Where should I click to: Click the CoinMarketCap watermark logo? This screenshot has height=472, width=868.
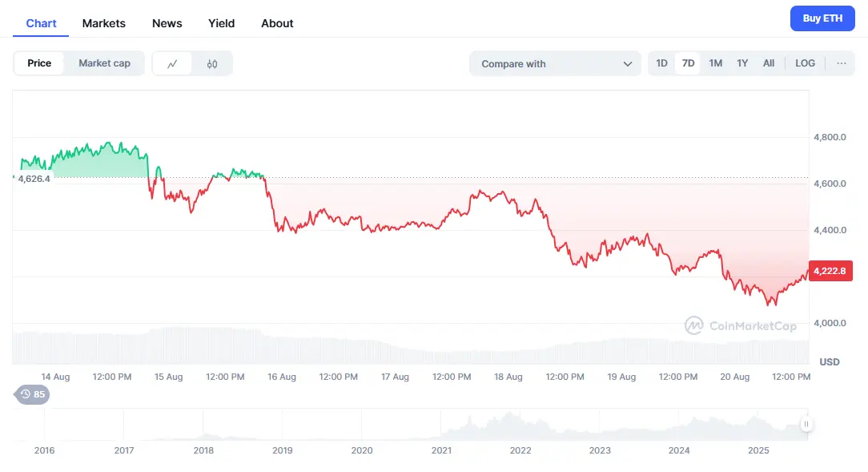pyautogui.click(x=729, y=325)
